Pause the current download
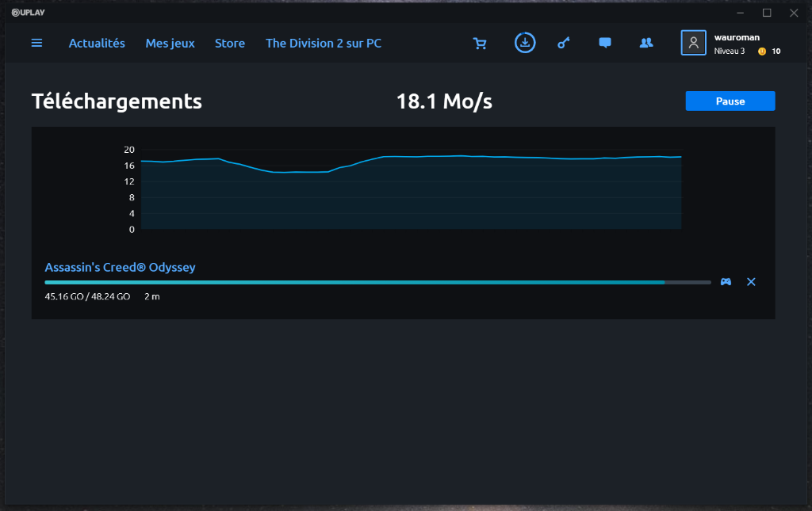The height and width of the screenshot is (511, 812). click(730, 101)
